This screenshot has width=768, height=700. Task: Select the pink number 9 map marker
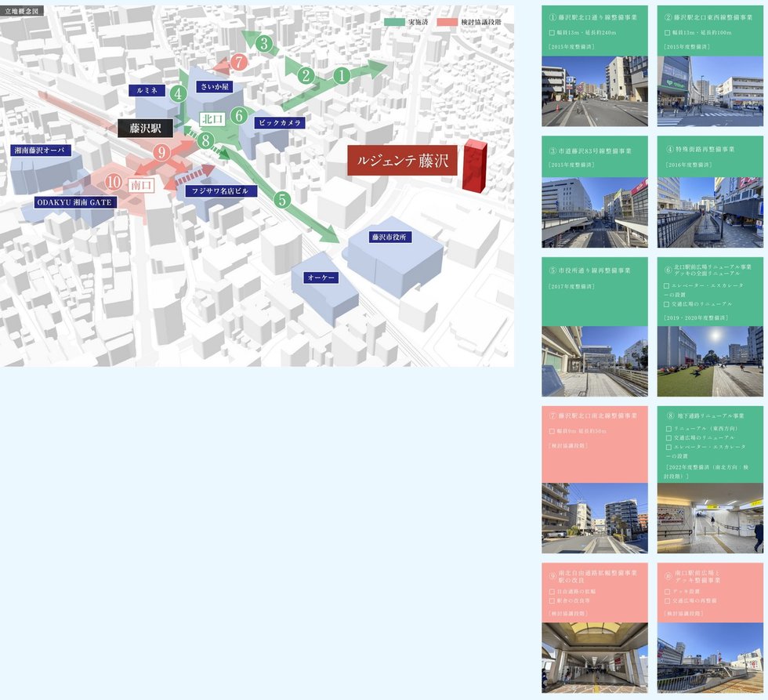pos(162,152)
